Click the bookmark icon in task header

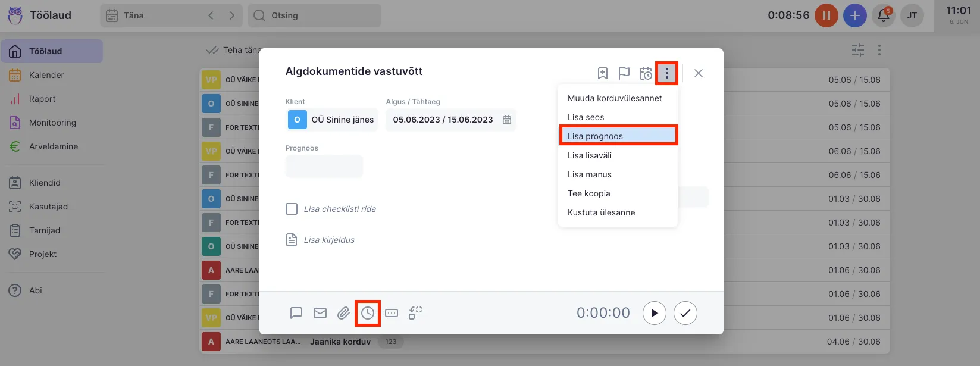[603, 73]
